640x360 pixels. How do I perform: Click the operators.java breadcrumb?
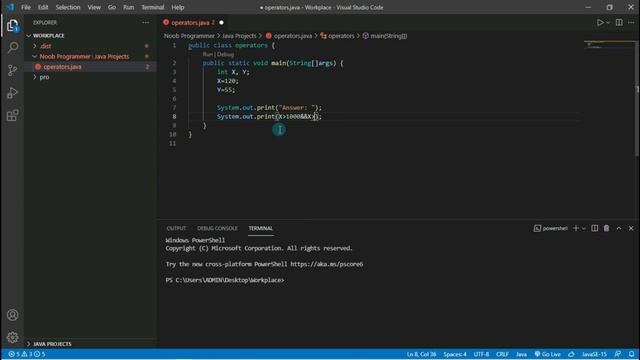pos(293,36)
